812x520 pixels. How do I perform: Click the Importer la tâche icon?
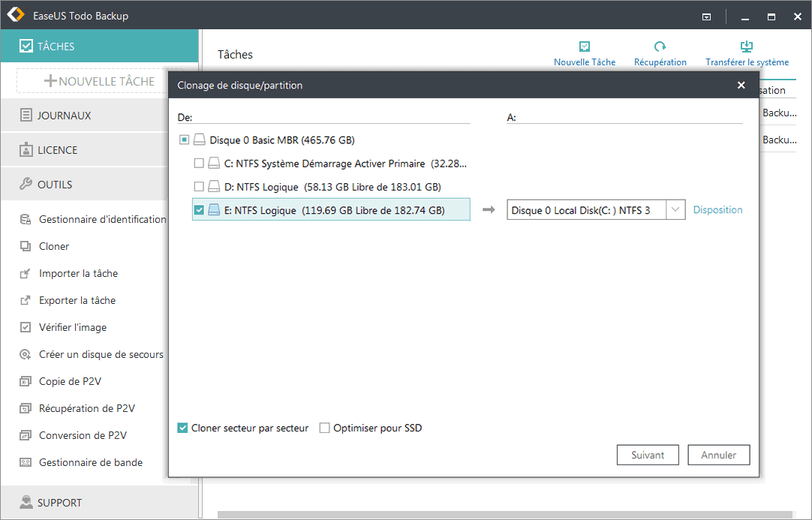point(26,273)
